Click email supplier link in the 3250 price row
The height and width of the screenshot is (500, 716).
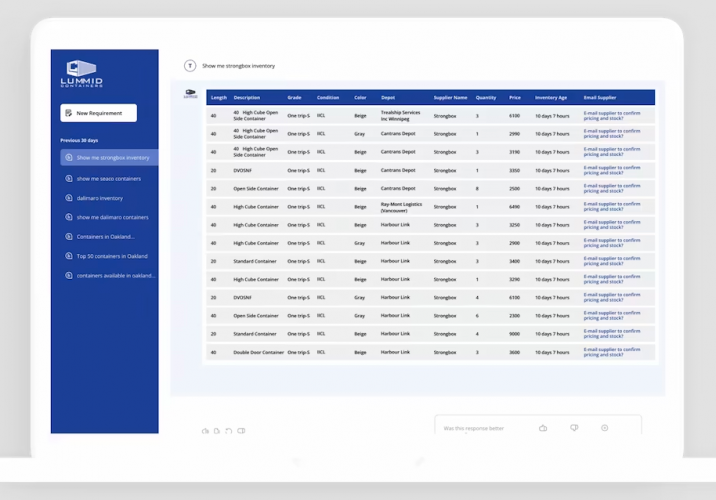point(612,225)
